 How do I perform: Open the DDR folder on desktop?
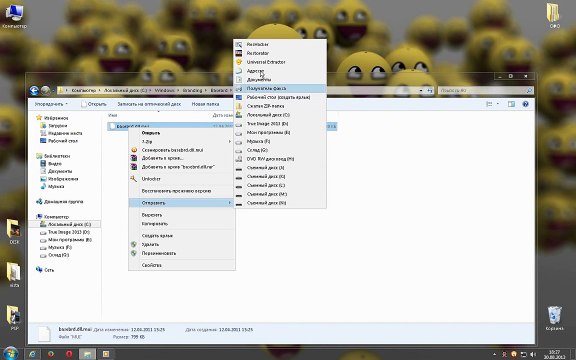[x=14, y=231]
